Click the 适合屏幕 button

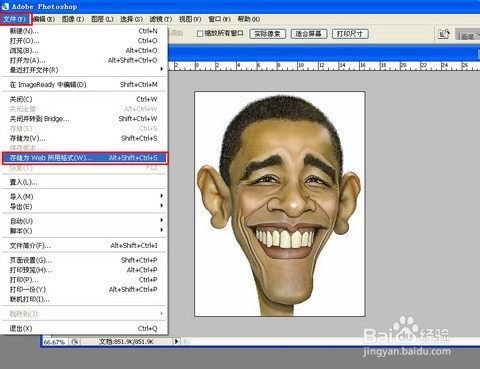(309, 34)
